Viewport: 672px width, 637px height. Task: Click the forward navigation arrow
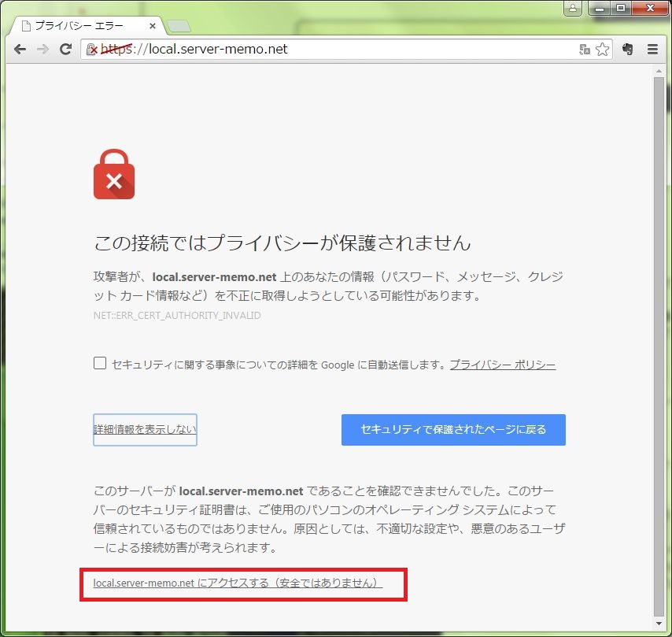(42, 50)
